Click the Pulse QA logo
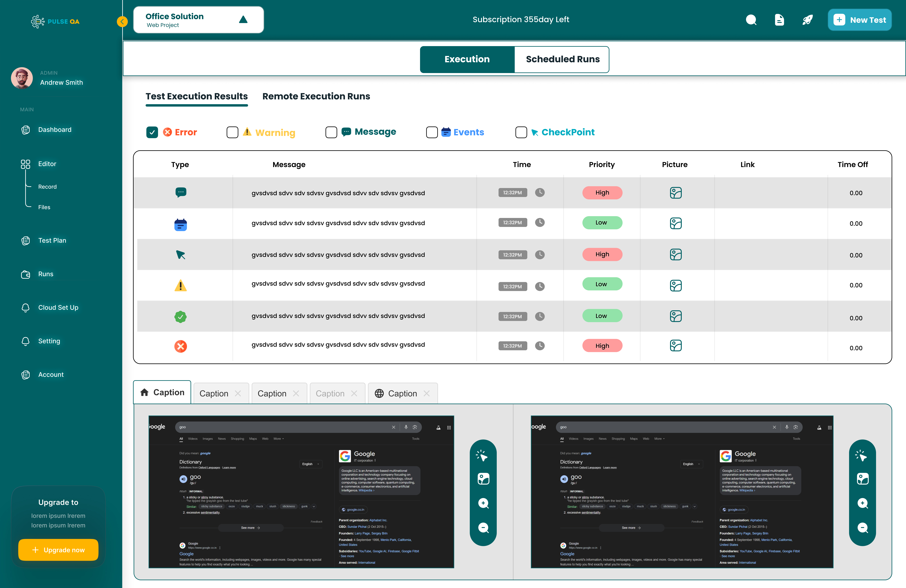 tap(55, 22)
